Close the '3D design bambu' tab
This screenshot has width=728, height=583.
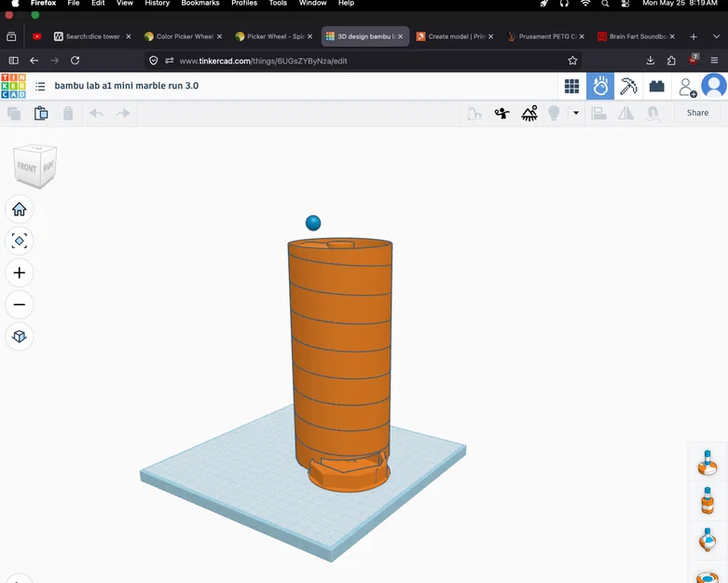pos(400,36)
